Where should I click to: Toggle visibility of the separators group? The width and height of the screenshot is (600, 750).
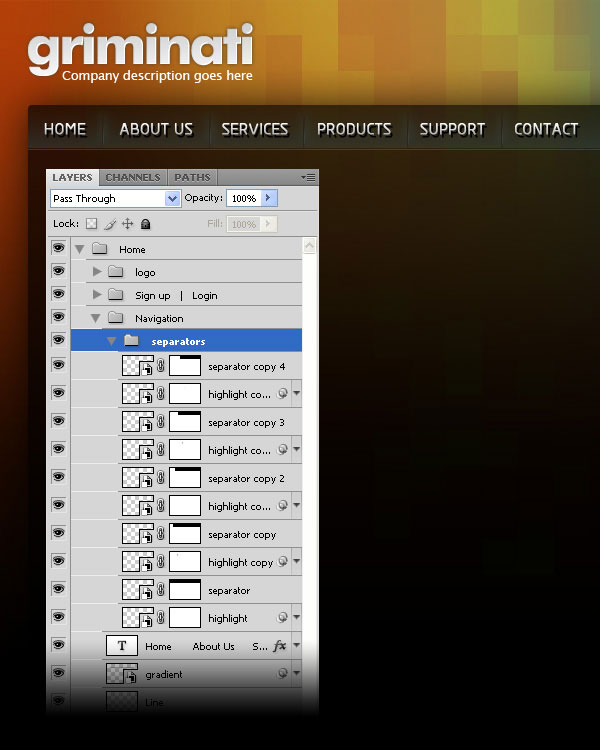[58, 341]
